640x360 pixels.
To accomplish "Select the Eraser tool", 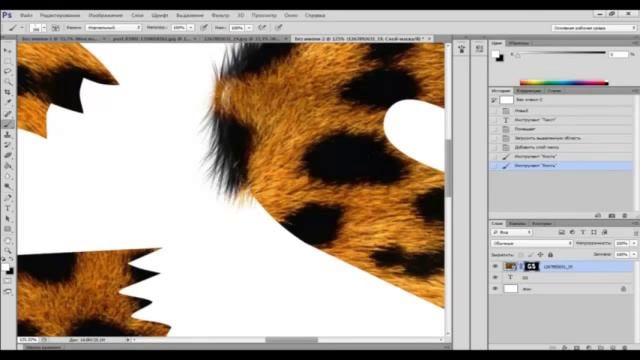I will [7, 156].
